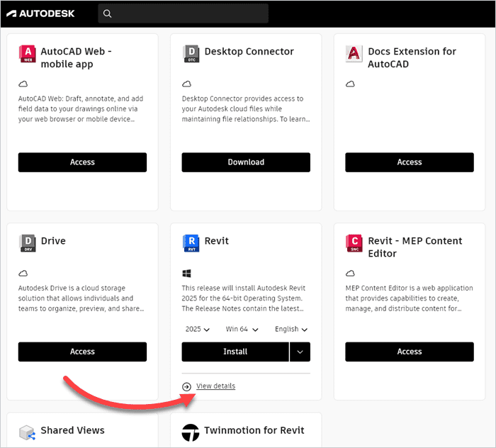The height and width of the screenshot is (448, 496).
Task: Click the Twinmotion for Revit title
Action: point(254,430)
